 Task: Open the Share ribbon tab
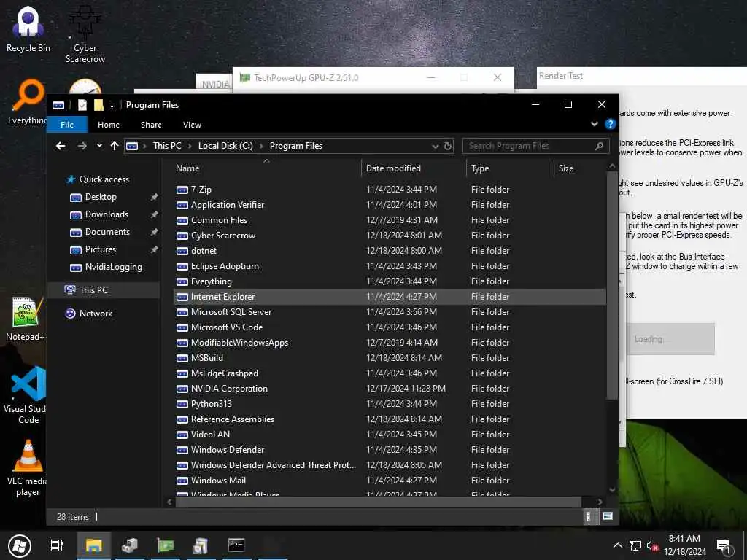pyautogui.click(x=151, y=124)
